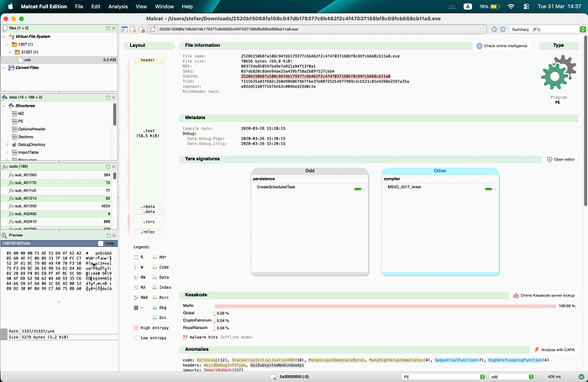Image resolution: width=588 pixels, height=382 pixels.
Task: Select the .text section in layout map
Action: click(149, 133)
